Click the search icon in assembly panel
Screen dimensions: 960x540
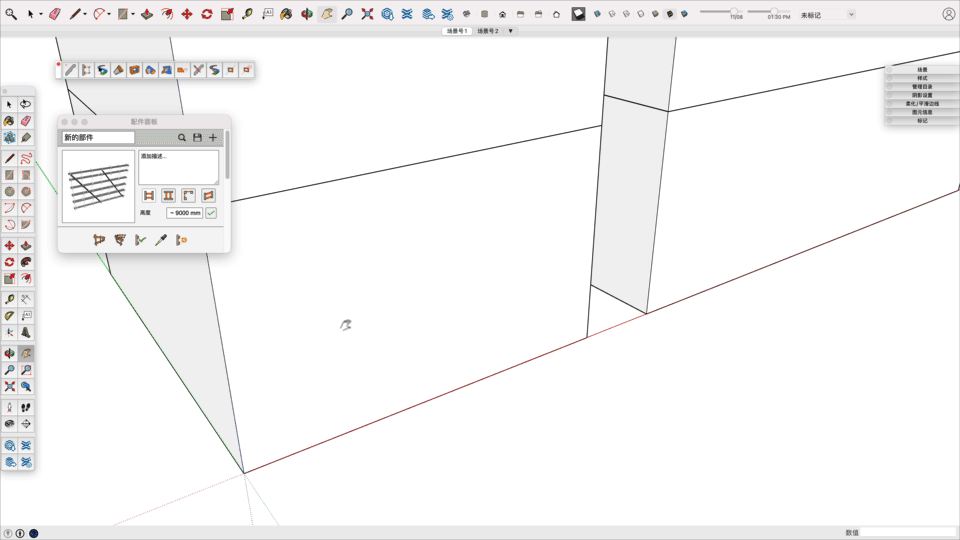point(182,138)
